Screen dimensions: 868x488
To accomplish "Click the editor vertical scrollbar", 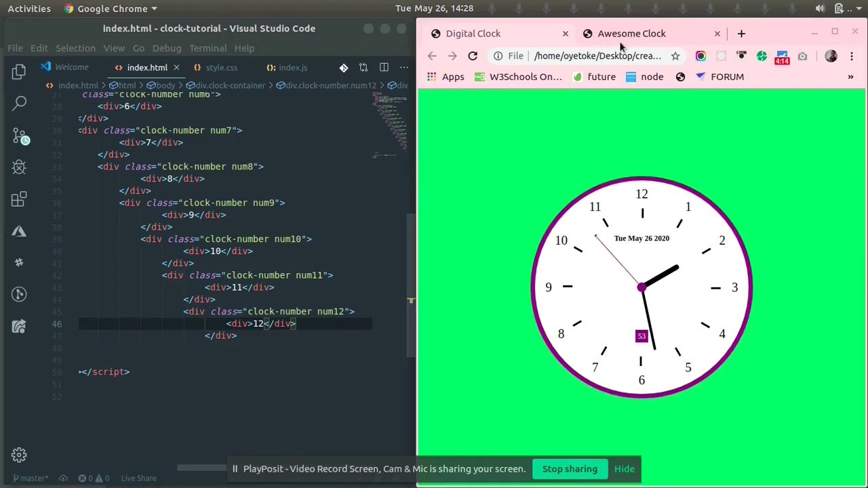I will coord(411,285).
